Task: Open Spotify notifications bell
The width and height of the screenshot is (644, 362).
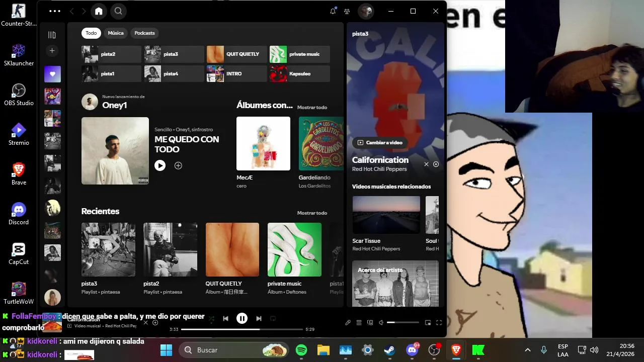Action: 333,11
